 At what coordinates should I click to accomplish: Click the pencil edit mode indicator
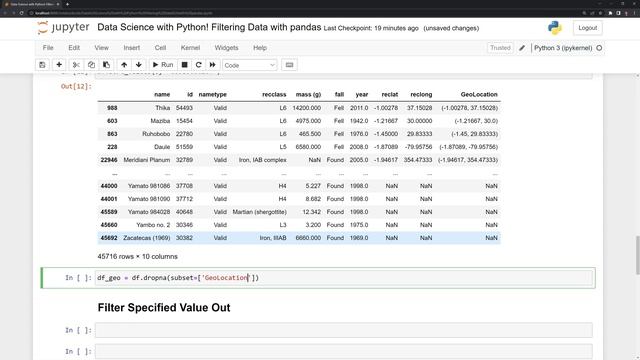(x=522, y=48)
